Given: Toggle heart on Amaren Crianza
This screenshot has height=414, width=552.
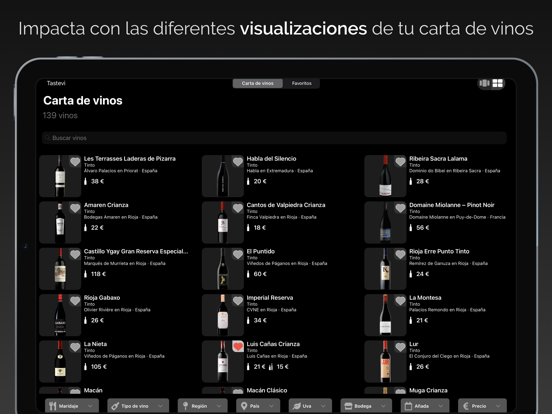Looking at the screenshot, I should tap(75, 208).
